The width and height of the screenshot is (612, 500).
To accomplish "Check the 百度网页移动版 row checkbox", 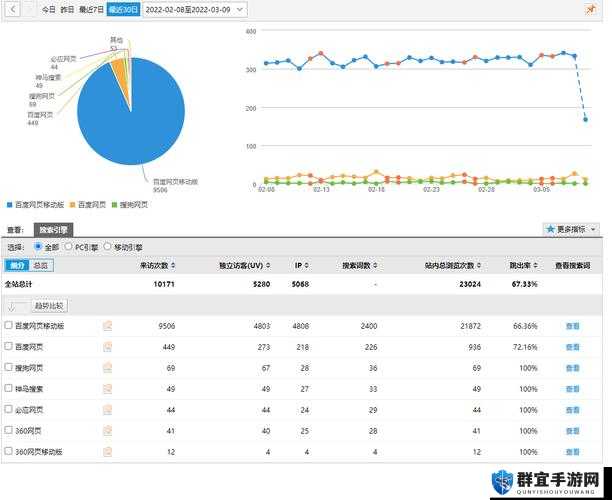I will point(9,325).
